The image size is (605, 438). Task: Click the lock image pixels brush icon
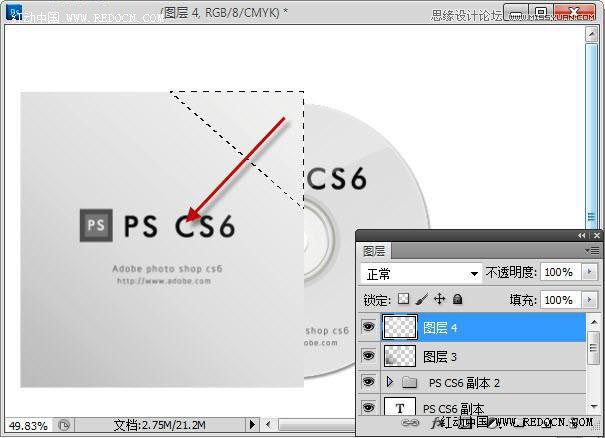pyautogui.click(x=422, y=299)
